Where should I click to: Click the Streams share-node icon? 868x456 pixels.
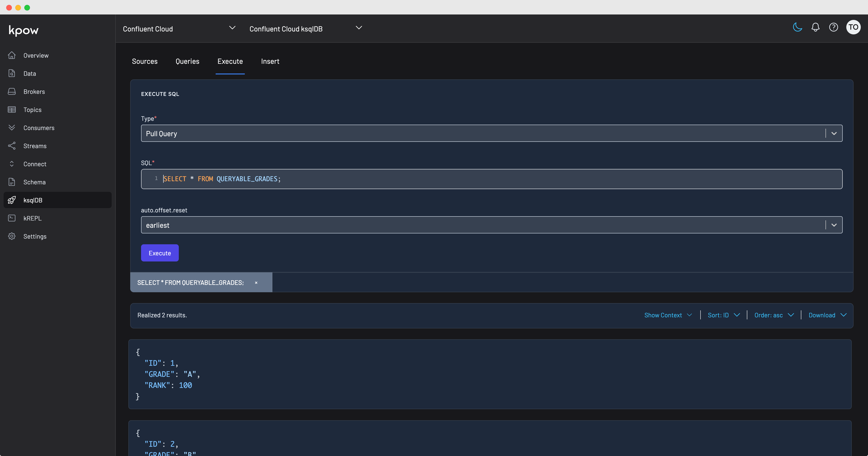point(12,146)
